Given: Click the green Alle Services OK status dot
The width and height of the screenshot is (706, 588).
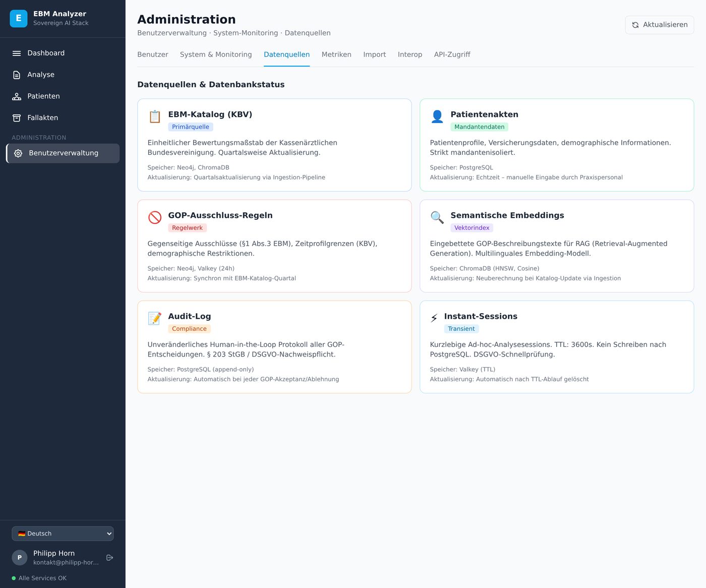Looking at the screenshot, I should (14, 578).
